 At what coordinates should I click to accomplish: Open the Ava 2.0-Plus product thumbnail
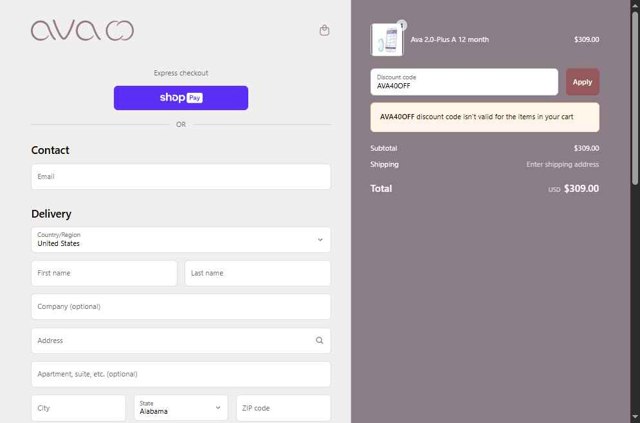pos(387,40)
